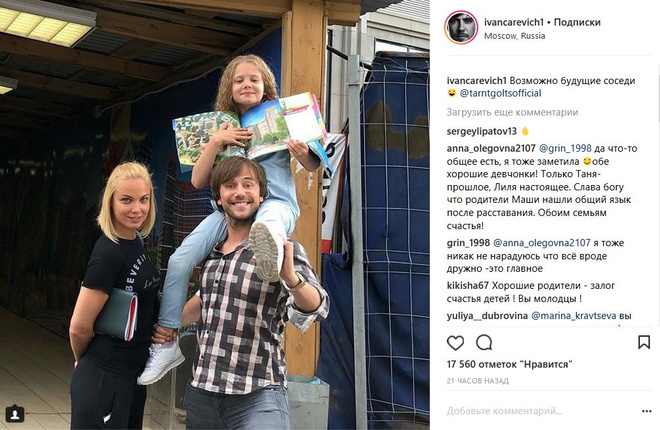
Task: Like the post with the heart icon
Action: (x=455, y=343)
